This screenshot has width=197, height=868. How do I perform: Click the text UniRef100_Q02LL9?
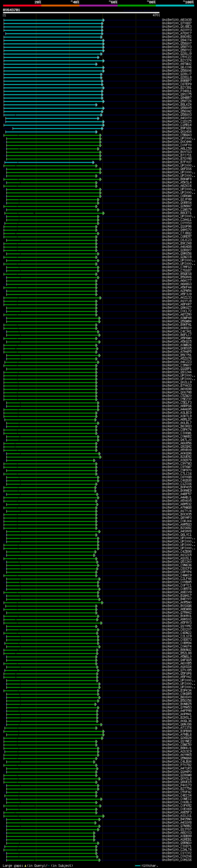tap(177, 382)
